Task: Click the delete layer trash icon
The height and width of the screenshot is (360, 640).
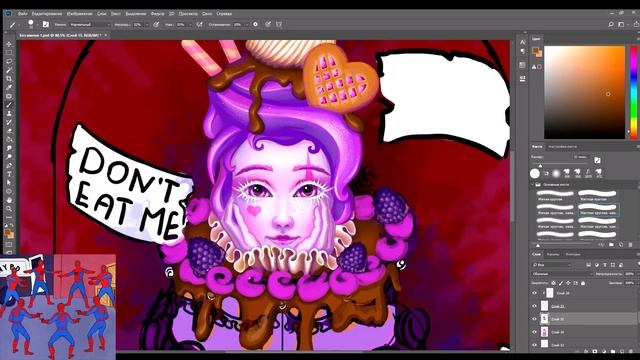Action: coord(631,351)
